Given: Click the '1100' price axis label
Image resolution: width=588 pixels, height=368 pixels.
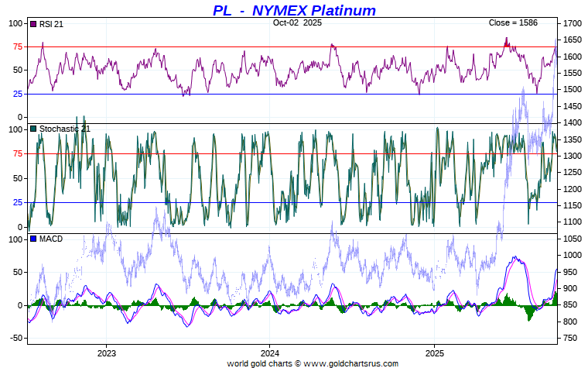Looking at the screenshot, I should [x=573, y=222].
